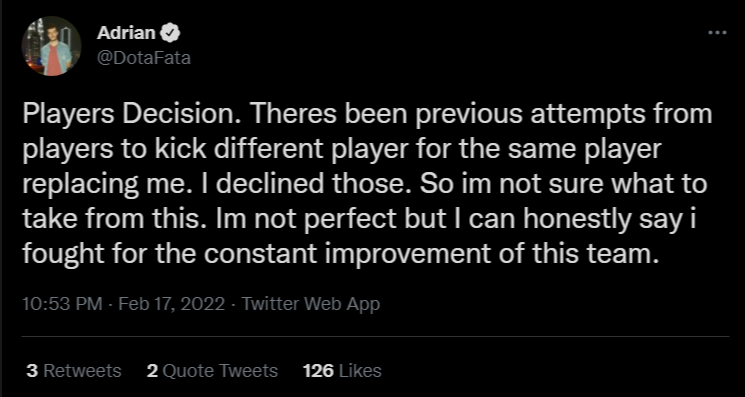Screen dimensions: 745x397
Task: Click the number 126 likes count
Action: coord(318,371)
